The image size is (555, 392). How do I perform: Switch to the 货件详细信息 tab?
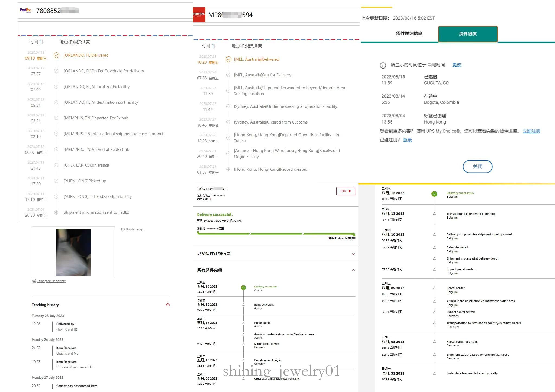click(x=409, y=34)
